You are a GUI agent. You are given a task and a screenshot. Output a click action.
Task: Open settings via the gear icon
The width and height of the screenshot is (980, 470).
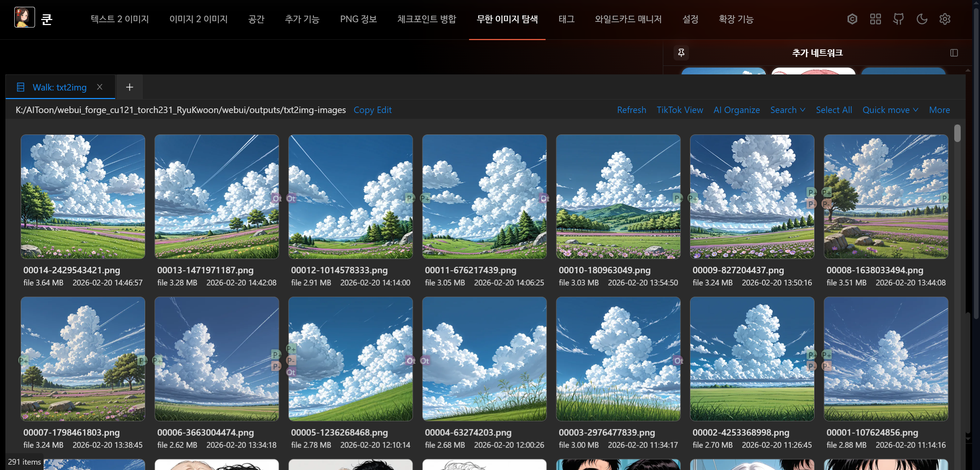945,19
